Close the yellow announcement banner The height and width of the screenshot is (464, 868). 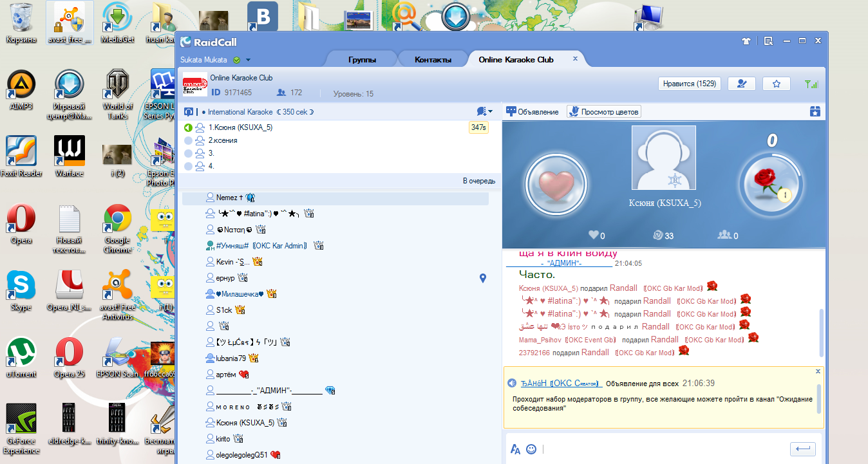[x=818, y=371]
